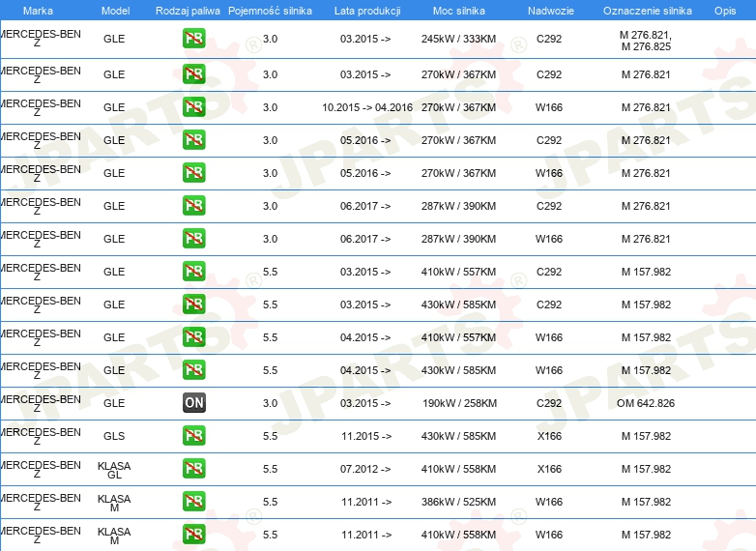Click the 10.2015 -> 04.2016 production date cell
This screenshot has height=551, width=756.
click(367, 107)
